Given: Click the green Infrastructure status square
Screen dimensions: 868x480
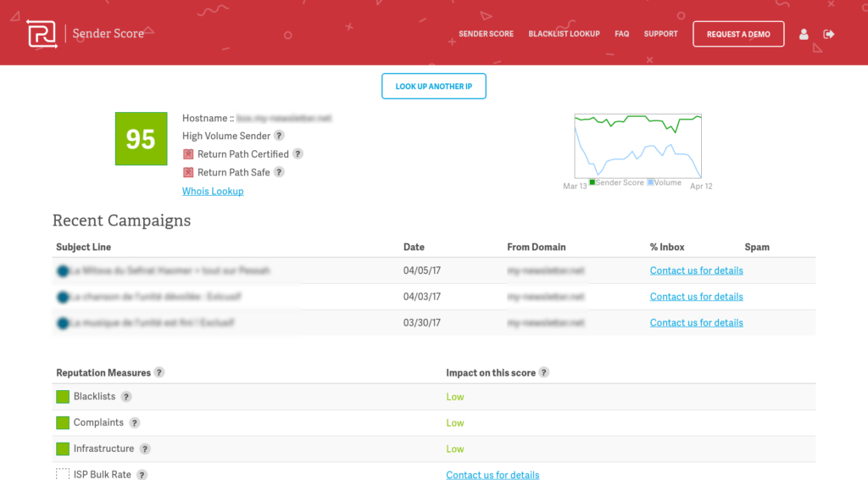Looking at the screenshot, I should click(63, 449).
